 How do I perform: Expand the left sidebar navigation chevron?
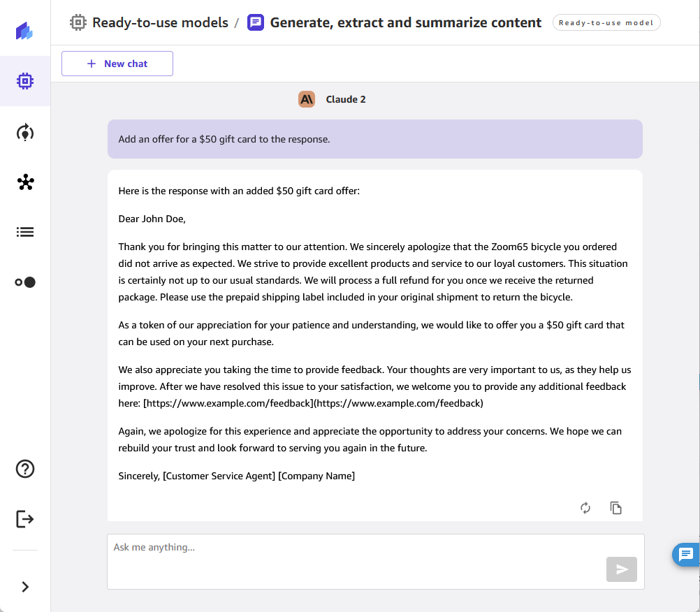tap(25, 587)
